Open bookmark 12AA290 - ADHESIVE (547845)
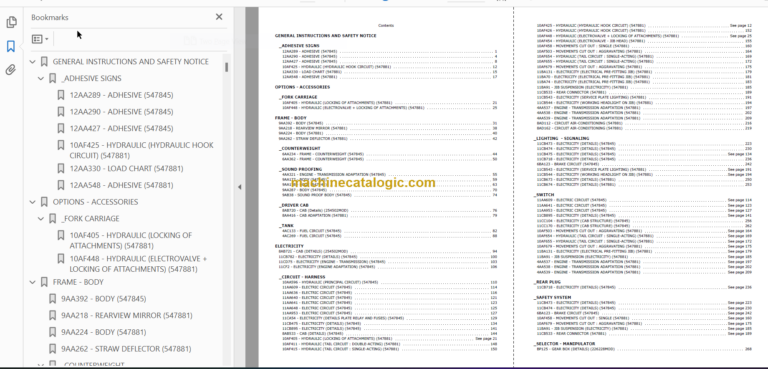Image resolution: width=768 pixels, height=369 pixels. [121, 112]
